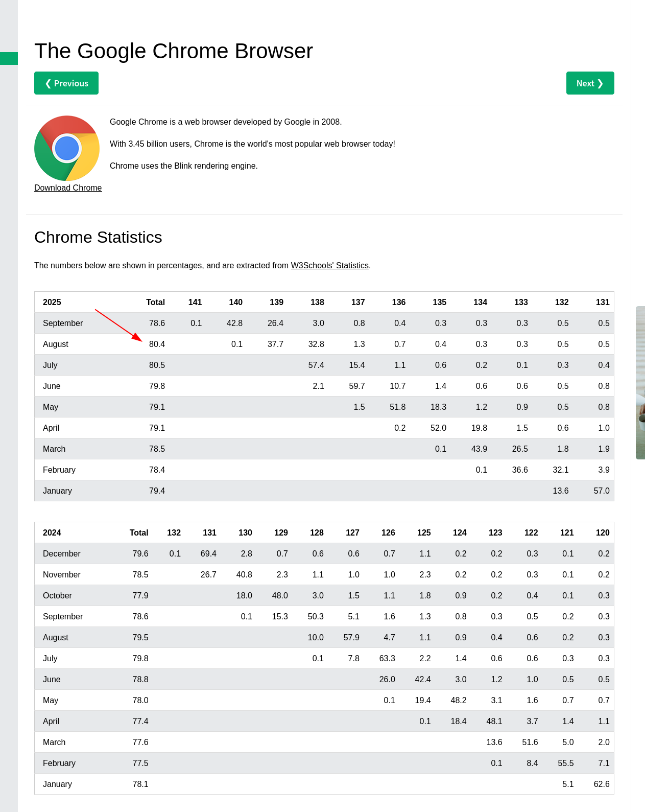Select the September row of the 2025 table
Image resolution: width=645 pixels, height=812 pixels.
point(63,323)
